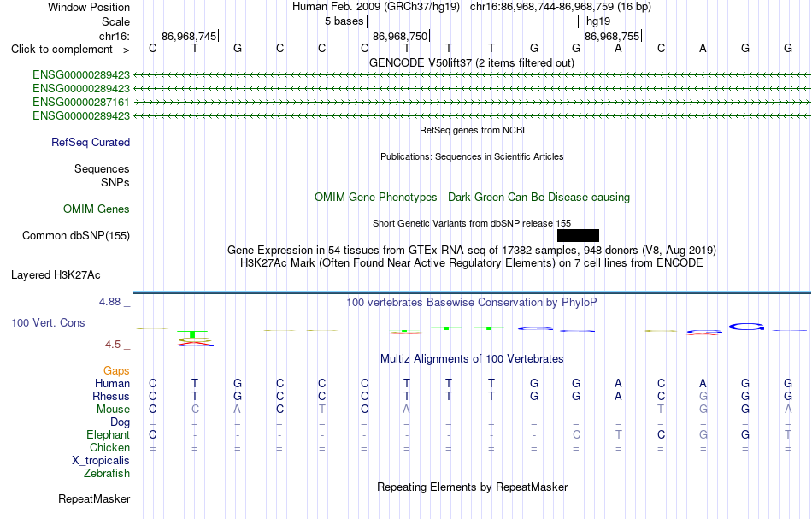Click the Scale label
812x519 pixels.
[x=115, y=21]
